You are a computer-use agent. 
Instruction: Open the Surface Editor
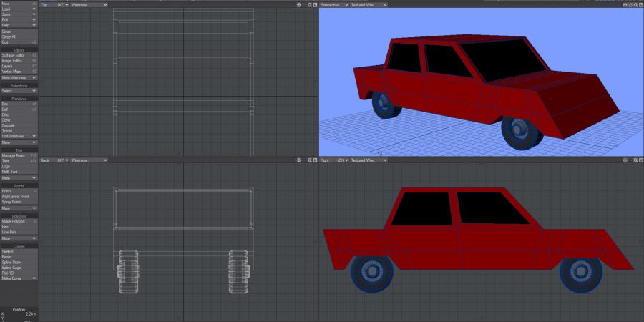click(x=19, y=55)
